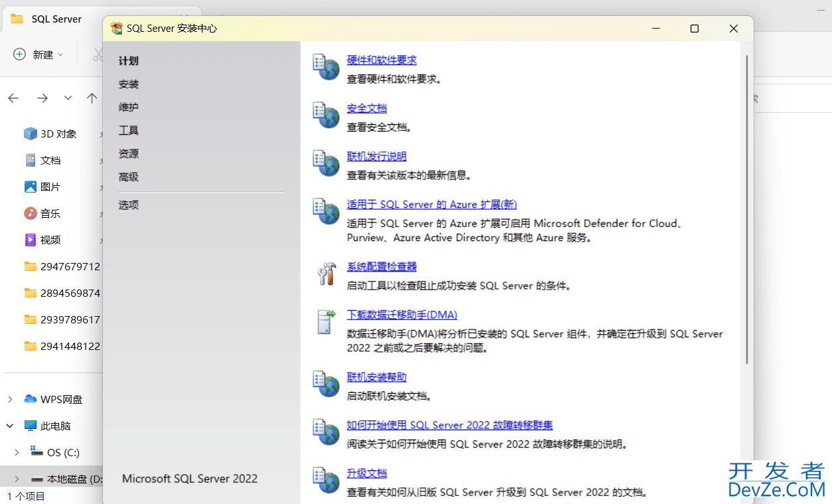Viewport: 832px width, 504px height.
Task: Click the 1 个项目 status bar text
Action: coord(25,496)
